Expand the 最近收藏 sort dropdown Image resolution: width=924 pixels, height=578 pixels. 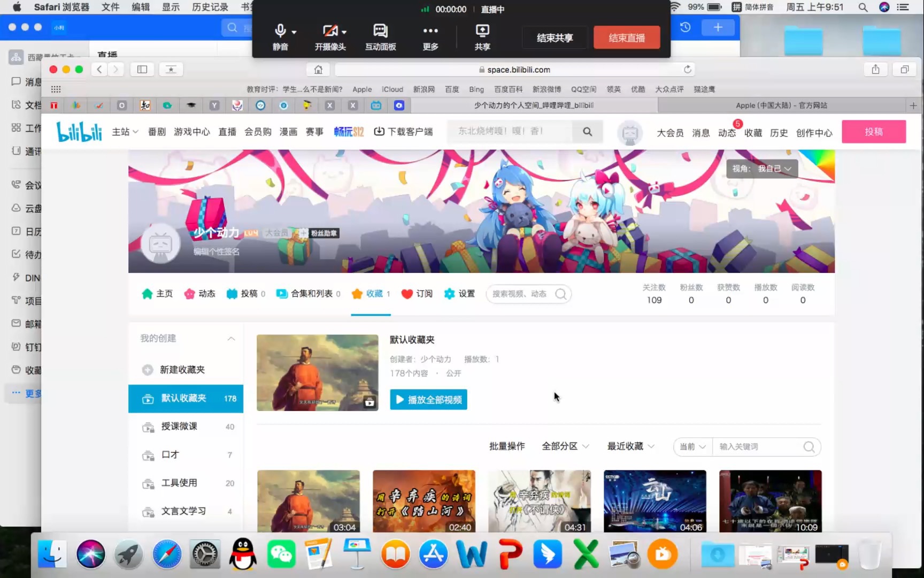[x=630, y=446]
